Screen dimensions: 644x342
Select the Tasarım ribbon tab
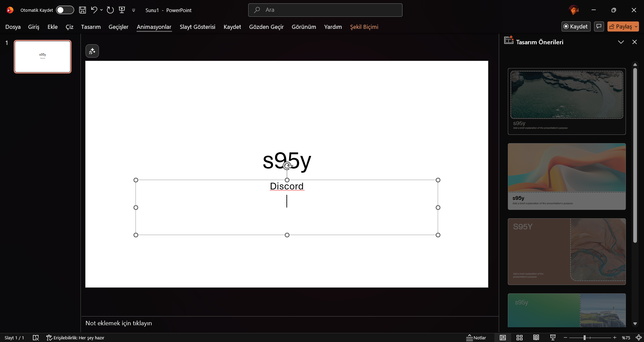[91, 27]
